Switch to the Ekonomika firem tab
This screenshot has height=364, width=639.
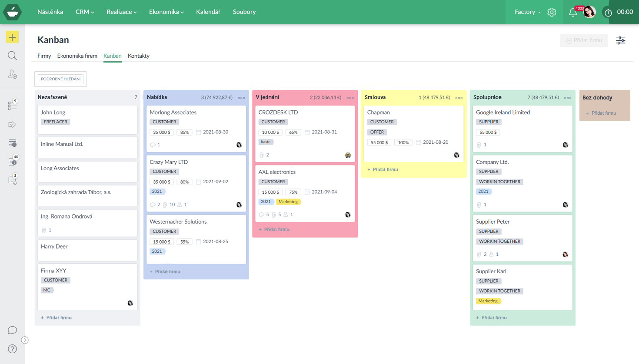77,56
